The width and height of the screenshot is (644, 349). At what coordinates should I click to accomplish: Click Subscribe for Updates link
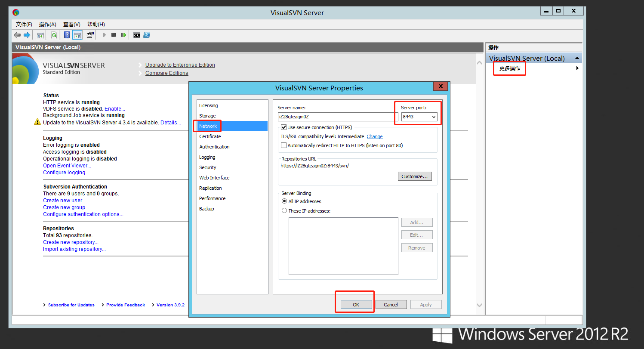coord(71,305)
